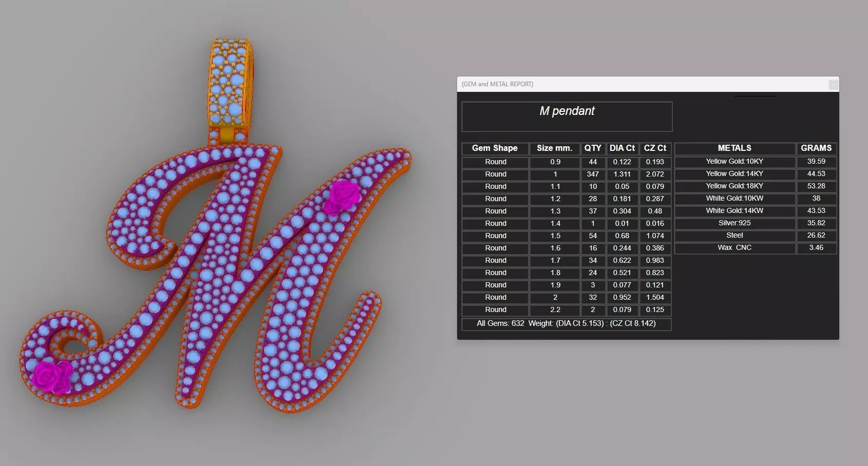Click the 'All Gems: 632' totals row
868x466 pixels.
pos(567,324)
